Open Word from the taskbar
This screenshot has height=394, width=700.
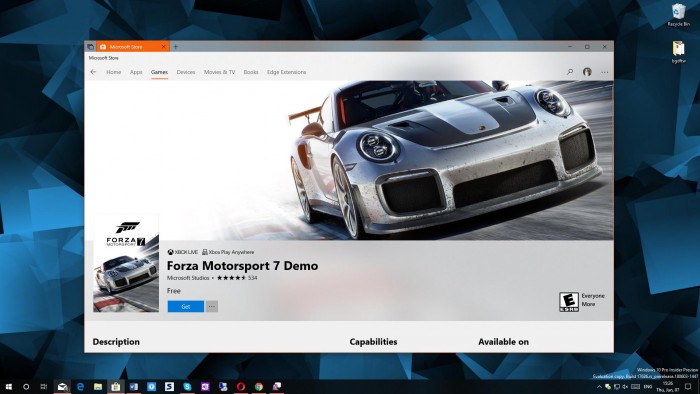click(133, 386)
